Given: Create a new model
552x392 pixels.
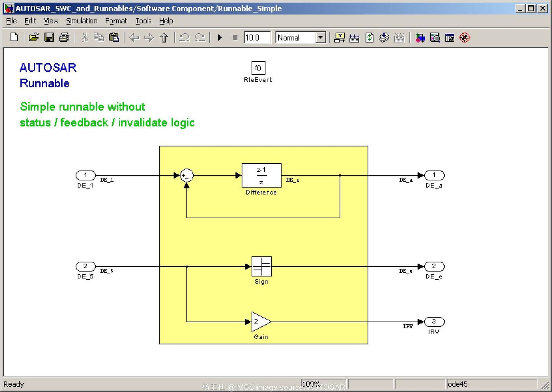Looking at the screenshot, I should point(14,37).
